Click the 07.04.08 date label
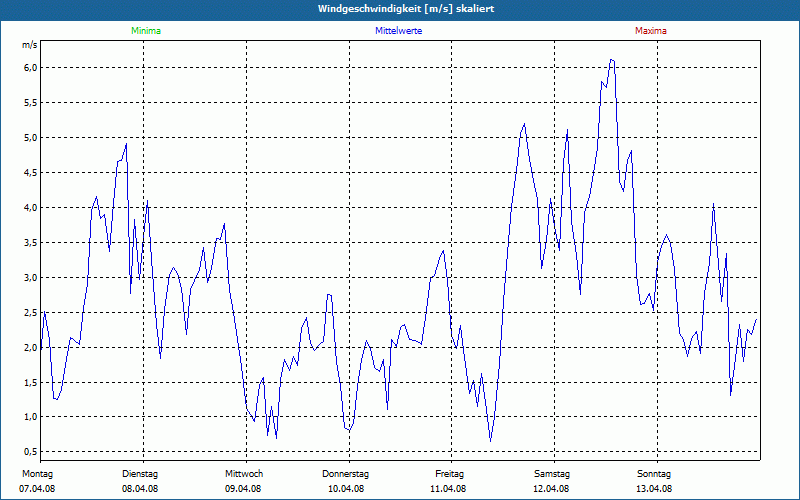Viewport: 800px width, 500px height. pos(37,489)
